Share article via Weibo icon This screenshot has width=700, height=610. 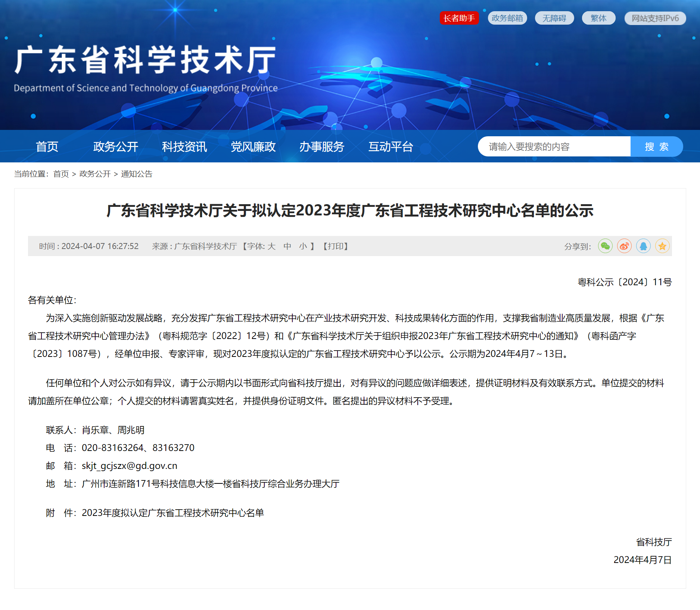tap(624, 246)
